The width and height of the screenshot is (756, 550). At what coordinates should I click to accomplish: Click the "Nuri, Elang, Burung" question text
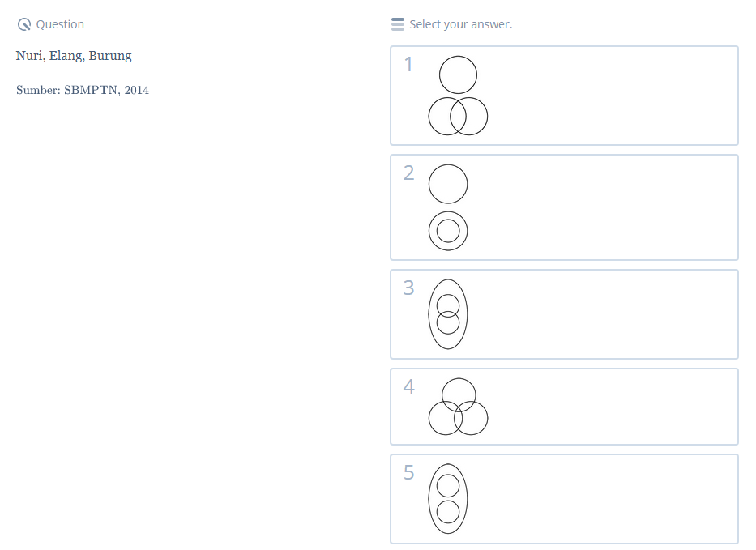pyautogui.click(x=74, y=56)
